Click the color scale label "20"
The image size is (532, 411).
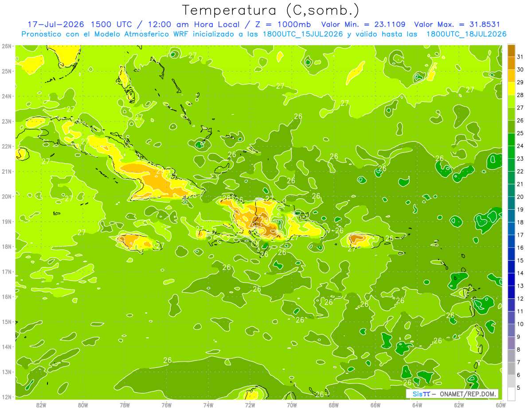[x=520, y=197]
